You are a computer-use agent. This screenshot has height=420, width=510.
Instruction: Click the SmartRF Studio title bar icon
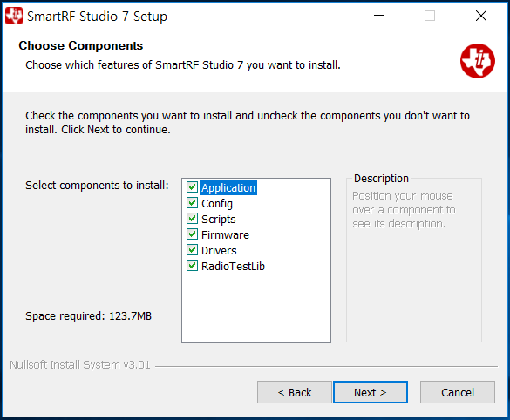pos(14,16)
